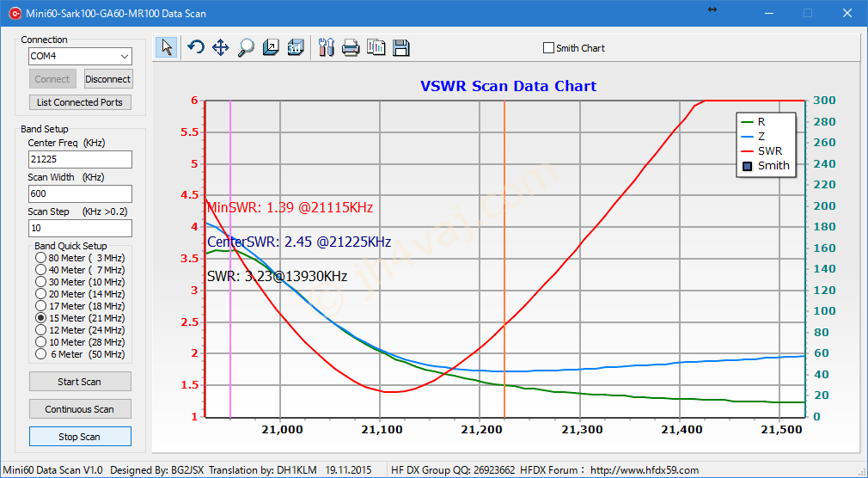Click the Scan Width input field
The width and height of the screenshot is (868, 478).
(x=80, y=193)
